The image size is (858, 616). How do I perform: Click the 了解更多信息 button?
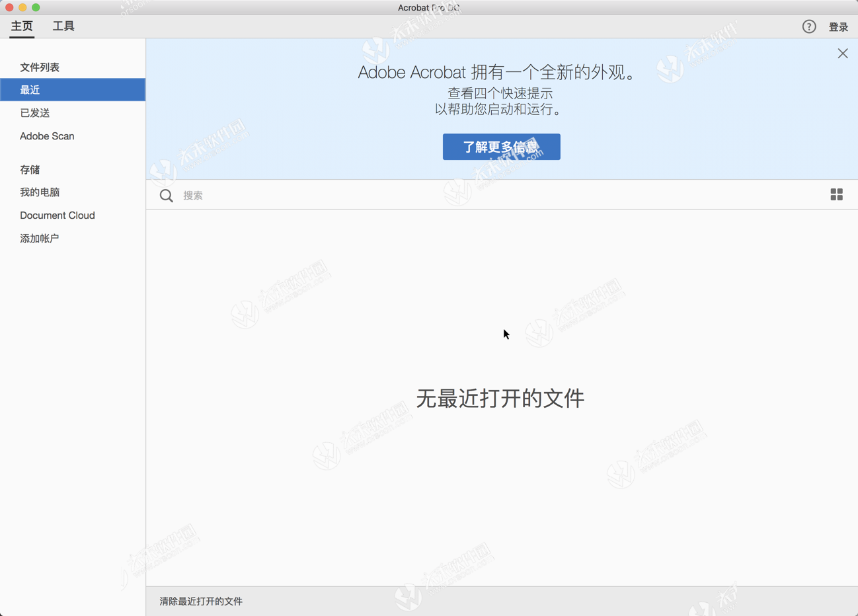pos(502,147)
